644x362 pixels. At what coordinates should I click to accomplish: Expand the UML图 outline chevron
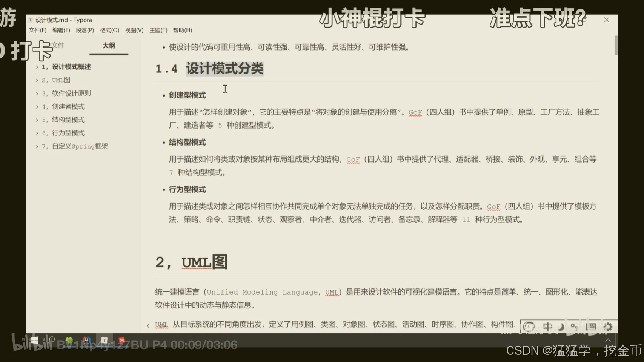(x=37, y=80)
